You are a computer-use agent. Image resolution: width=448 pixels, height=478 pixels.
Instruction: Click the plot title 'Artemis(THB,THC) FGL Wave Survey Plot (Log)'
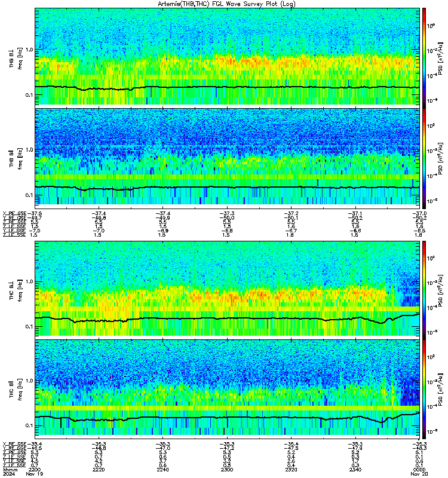226,4
